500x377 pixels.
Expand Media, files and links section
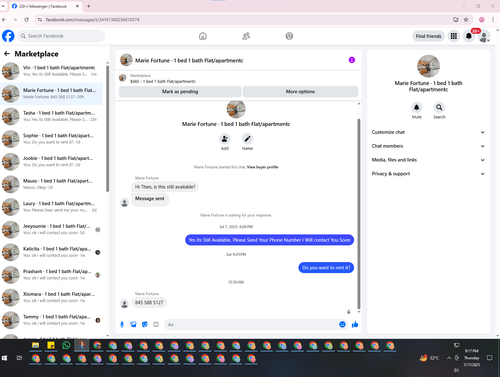[428, 160]
